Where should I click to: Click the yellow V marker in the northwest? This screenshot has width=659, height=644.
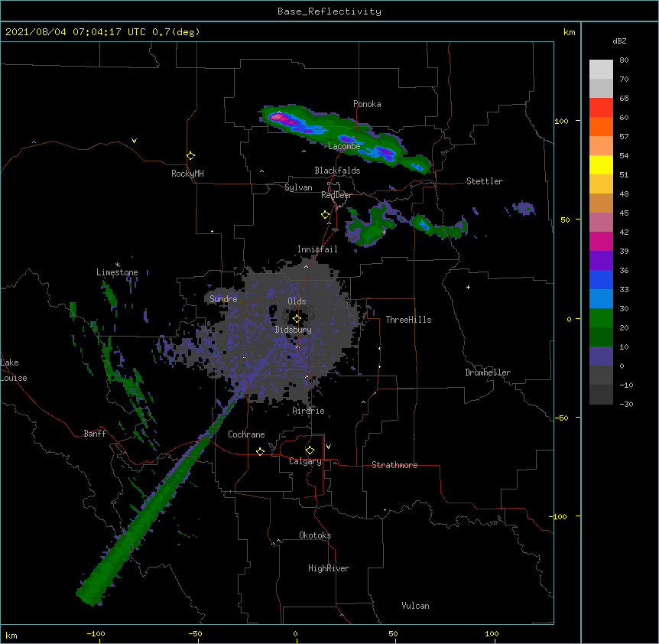134,141
